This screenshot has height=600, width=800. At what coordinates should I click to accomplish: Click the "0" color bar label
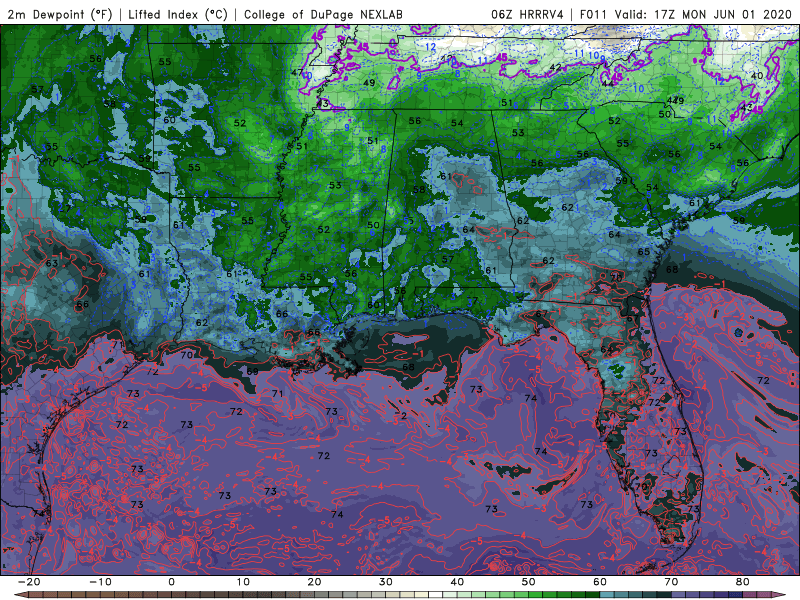point(171,582)
